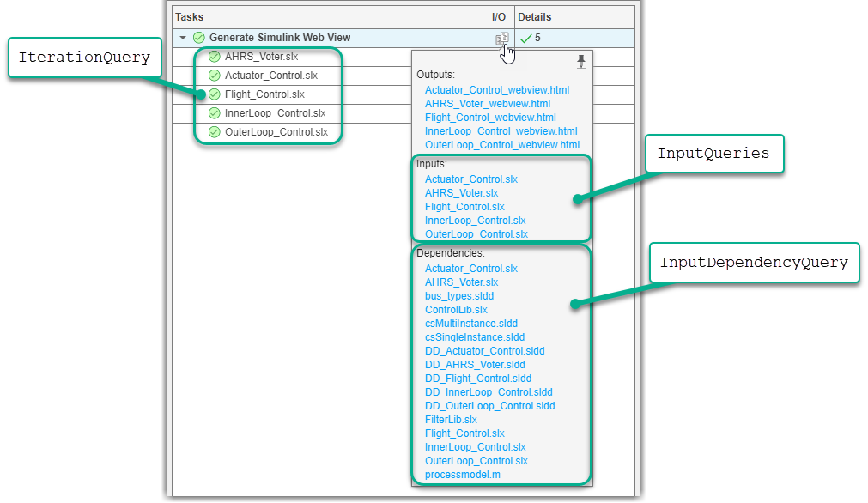Click the csMultiInstance.sldd dependency link
Screen dimensions: 868x503
point(473,323)
